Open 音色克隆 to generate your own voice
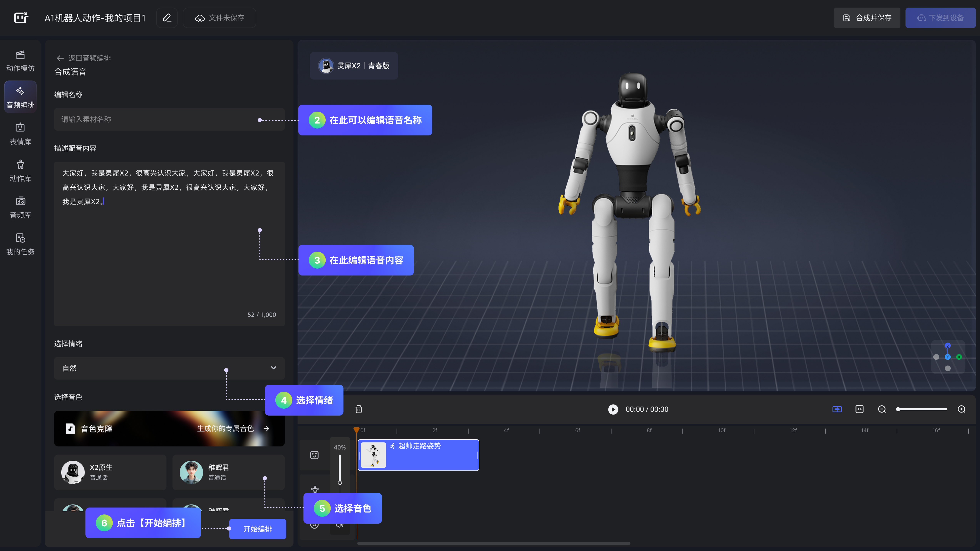The height and width of the screenshot is (551, 980). [x=169, y=429]
